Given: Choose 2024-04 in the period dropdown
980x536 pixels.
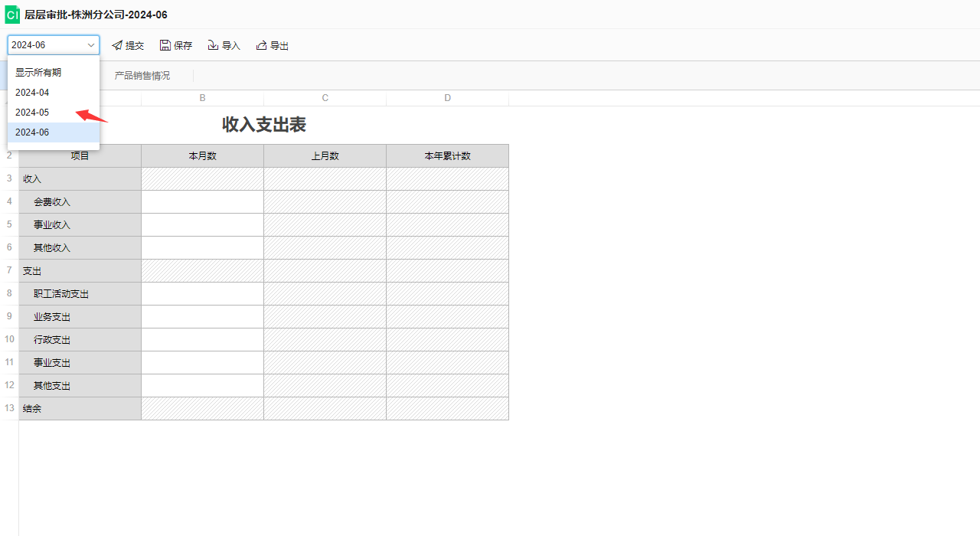Looking at the screenshot, I should click(32, 93).
